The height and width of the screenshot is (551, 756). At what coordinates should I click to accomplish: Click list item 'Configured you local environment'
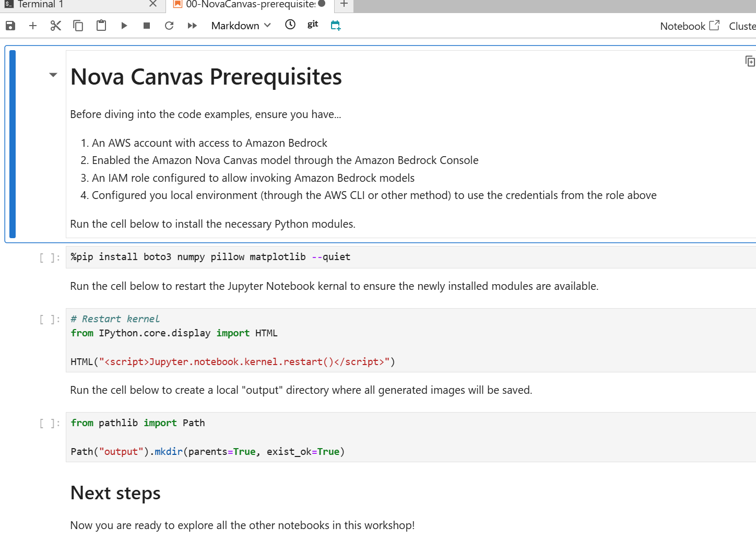click(374, 195)
